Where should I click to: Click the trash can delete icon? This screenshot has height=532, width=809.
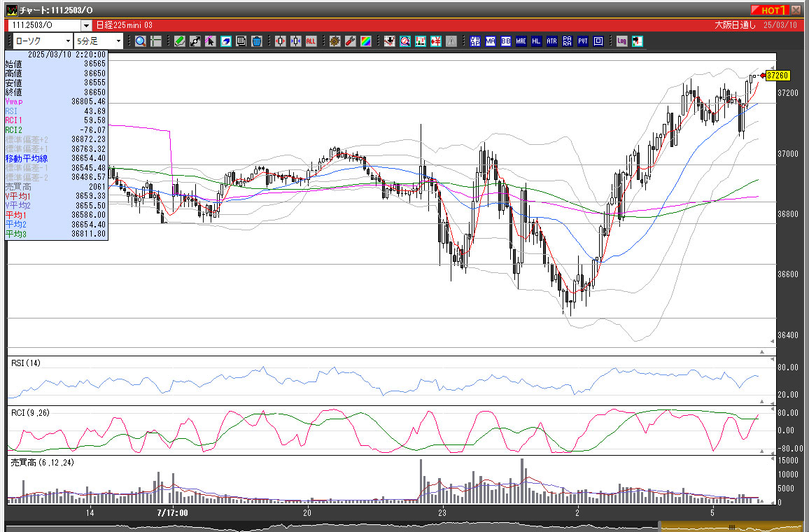pos(257,41)
